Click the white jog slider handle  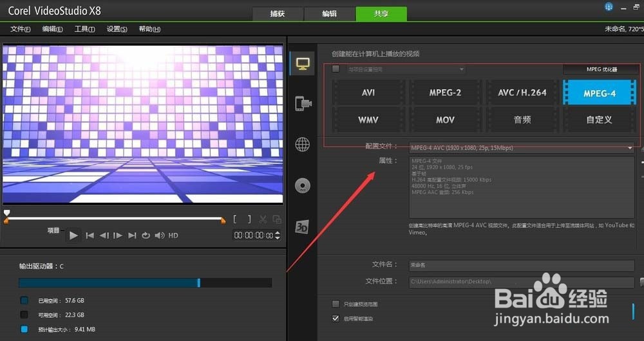click(x=6, y=213)
